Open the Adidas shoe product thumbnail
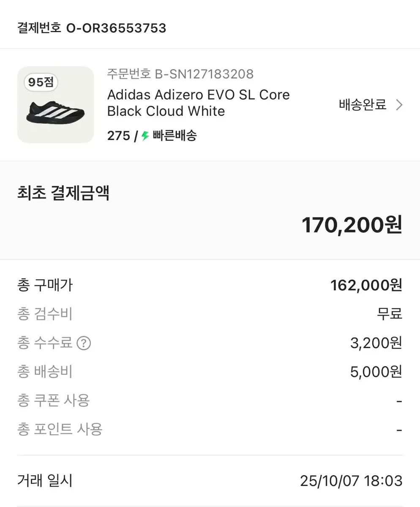The width and height of the screenshot is (420, 507). [x=55, y=105]
